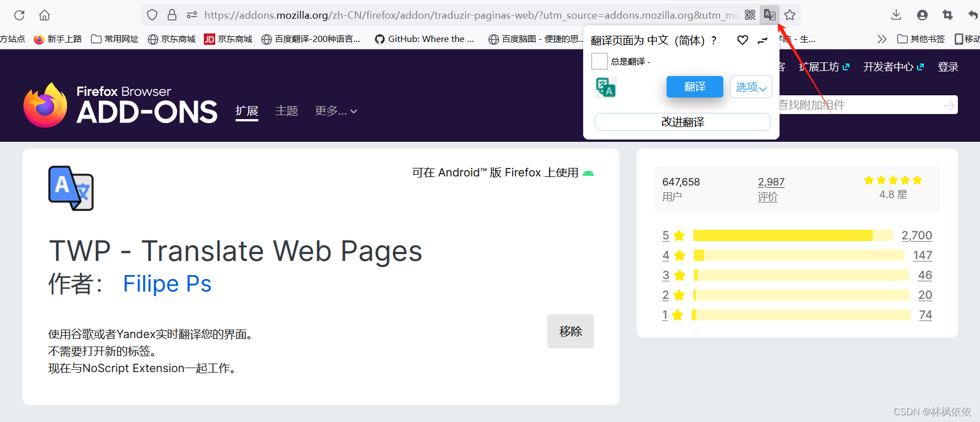980x422 pixels.
Task: Click the TWP - Translate Web Pages title
Action: tap(236, 251)
